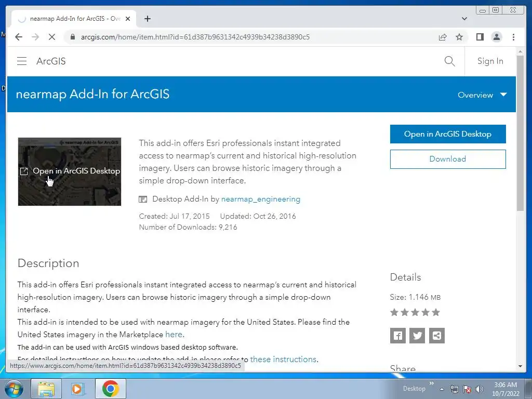Open 'these instructions' link
Image resolution: width=532 pixels, height=399 pixels.
[283, 360]
